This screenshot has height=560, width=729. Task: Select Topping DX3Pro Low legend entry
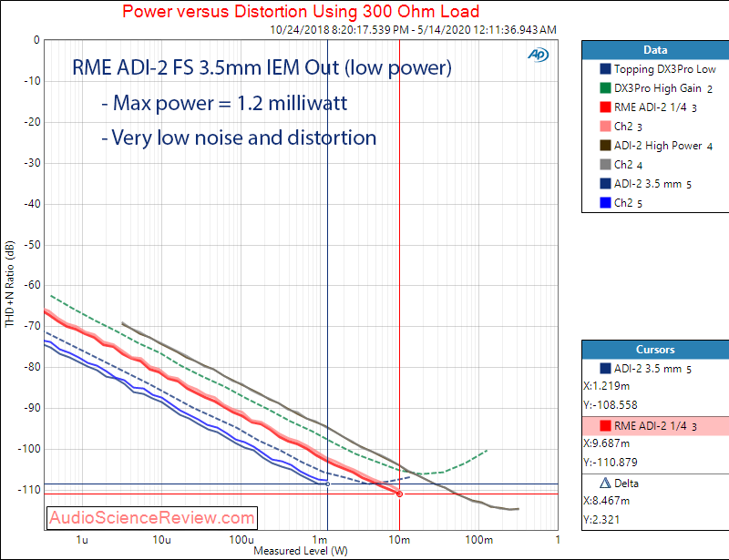(x=664, y=69)
